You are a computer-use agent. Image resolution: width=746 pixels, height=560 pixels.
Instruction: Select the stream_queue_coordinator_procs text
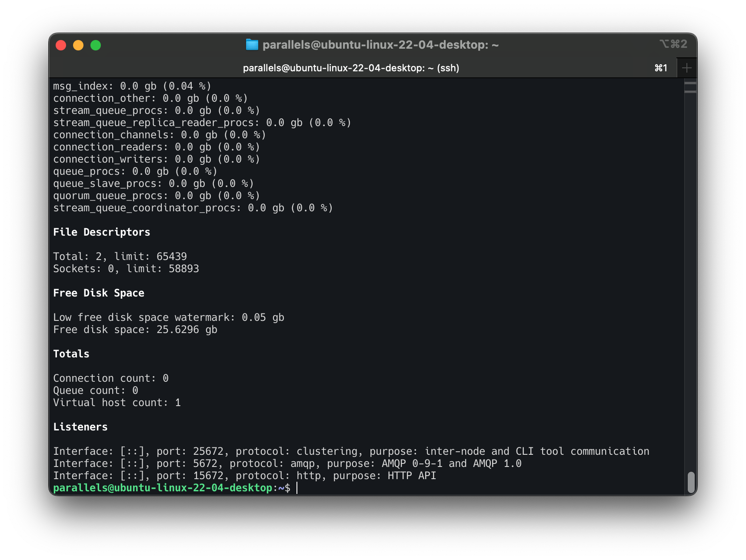point(146,207)
